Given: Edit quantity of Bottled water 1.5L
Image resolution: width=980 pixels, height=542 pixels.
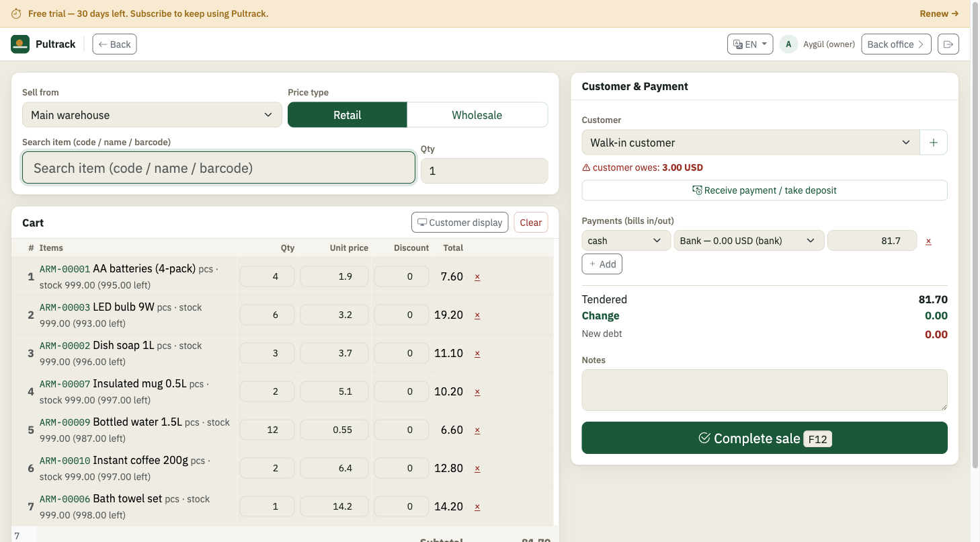Looking at the screenshot, I should pos(267,430).
